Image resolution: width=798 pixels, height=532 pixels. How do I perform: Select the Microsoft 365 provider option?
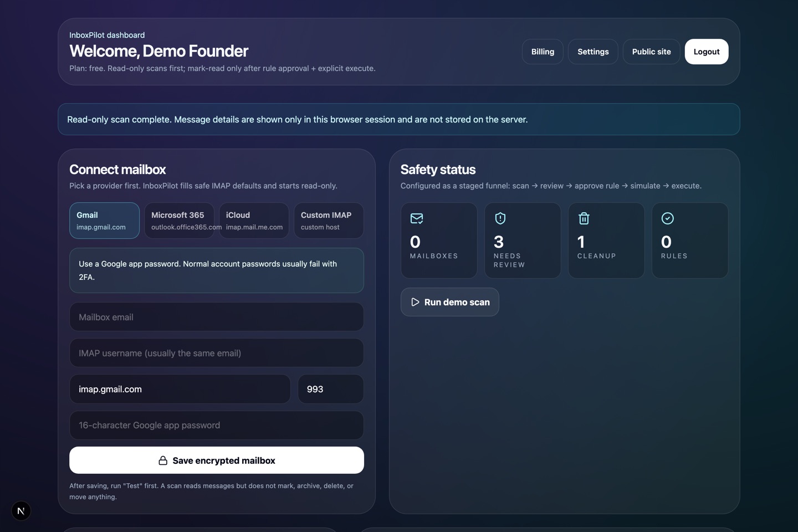tap(179, 221)
